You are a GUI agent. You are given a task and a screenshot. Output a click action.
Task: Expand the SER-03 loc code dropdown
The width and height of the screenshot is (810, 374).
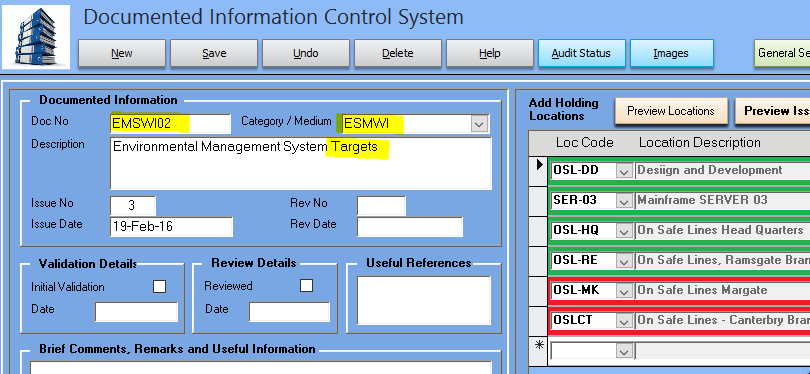pos(624,201)
